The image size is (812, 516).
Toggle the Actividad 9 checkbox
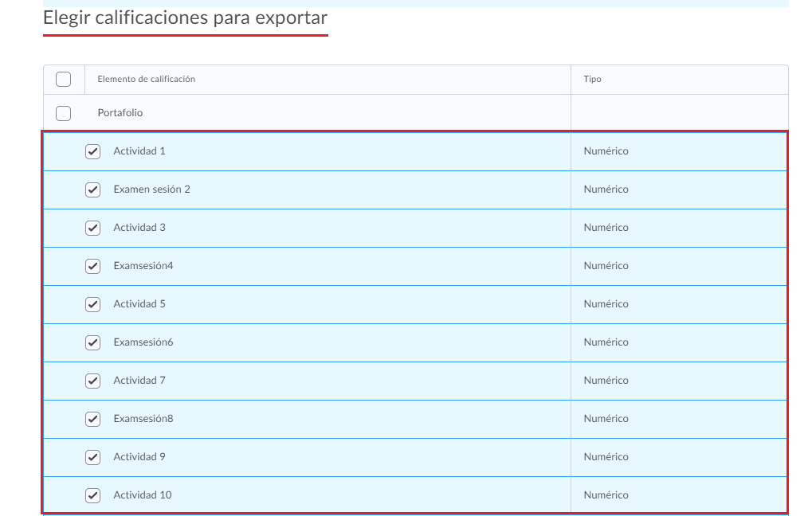click(x=93, y=457)
